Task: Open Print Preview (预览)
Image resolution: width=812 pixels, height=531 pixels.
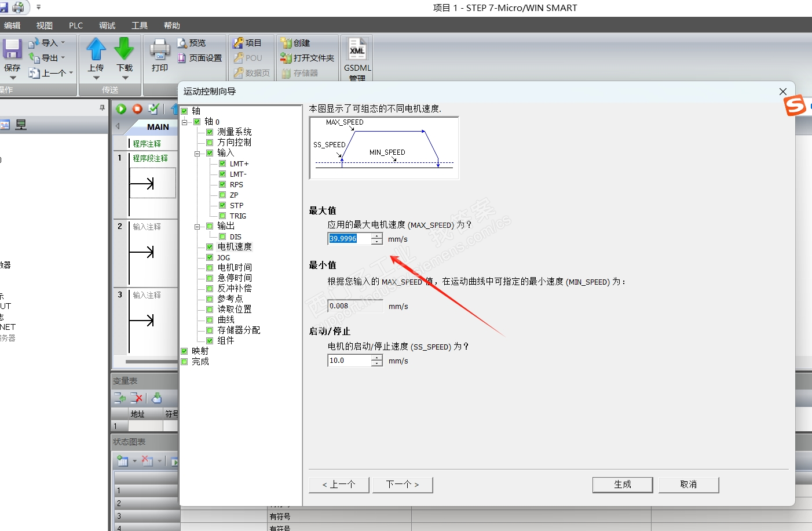Action: click(191, 43)
